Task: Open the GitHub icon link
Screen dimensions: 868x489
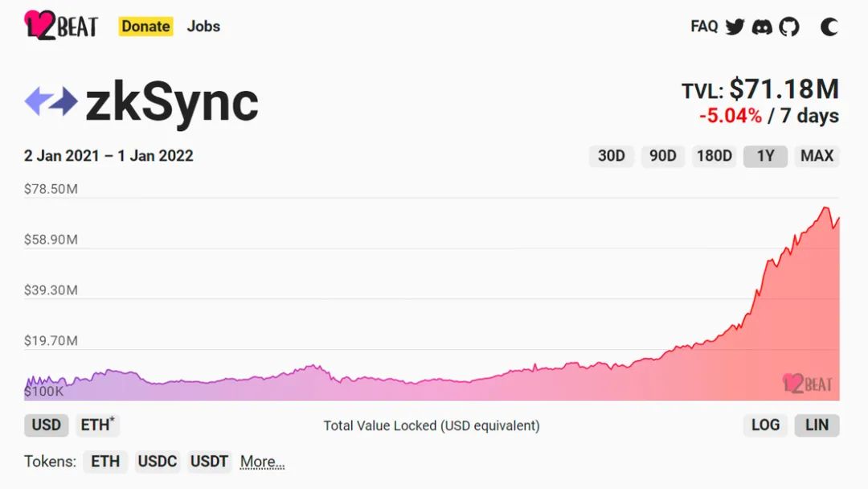Action: tap(789, 27)
